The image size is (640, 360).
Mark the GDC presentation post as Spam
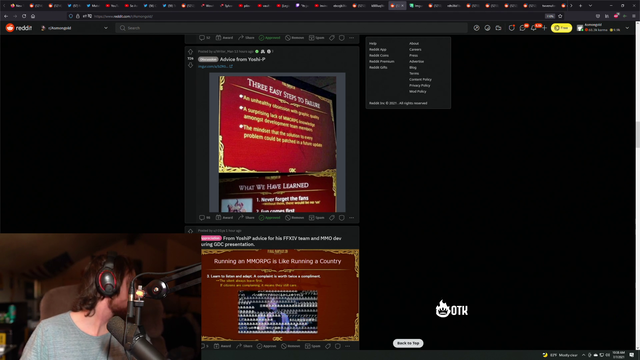(313, 346)
